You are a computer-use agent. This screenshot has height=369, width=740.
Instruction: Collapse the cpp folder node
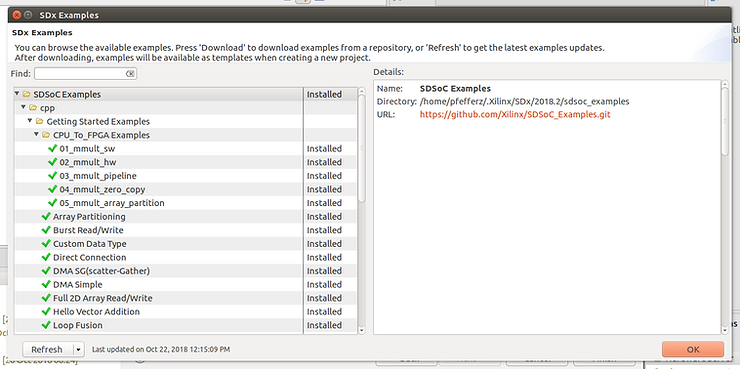[x=24, y=108]
